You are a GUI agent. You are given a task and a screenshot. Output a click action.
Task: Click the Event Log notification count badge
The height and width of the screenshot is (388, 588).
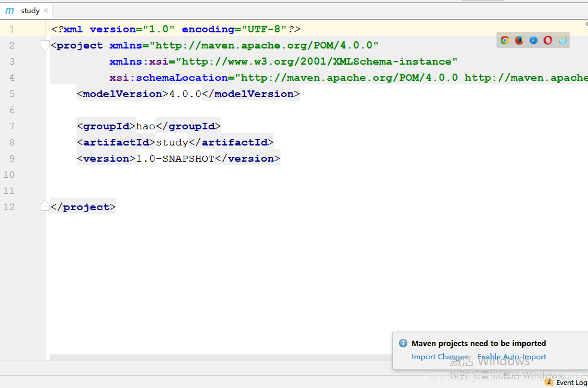(549, 382)
